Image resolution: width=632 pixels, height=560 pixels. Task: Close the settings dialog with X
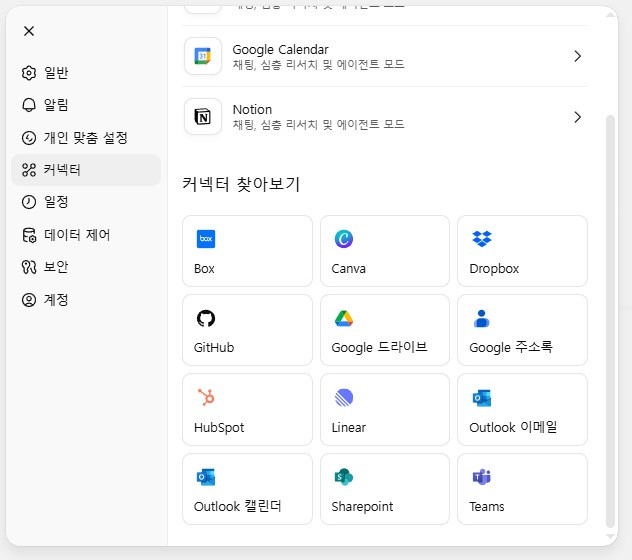click(x=29, y=31)
